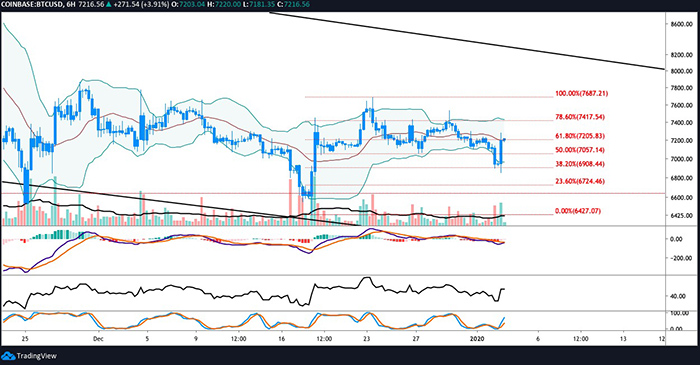The image size is (700, 365).
Task: Open the TradingView link text
Action: pyautogui.click(x=36, y=356)
